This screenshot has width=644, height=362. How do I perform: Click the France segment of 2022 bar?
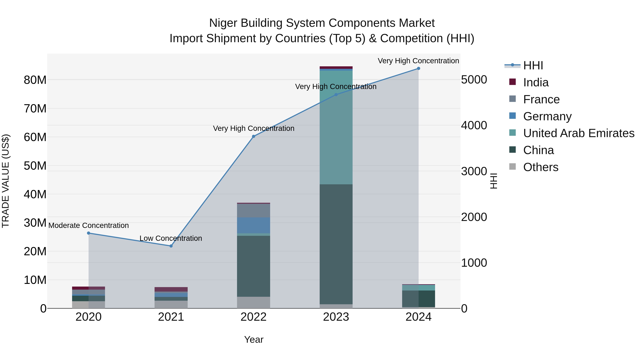click(253, 211)
